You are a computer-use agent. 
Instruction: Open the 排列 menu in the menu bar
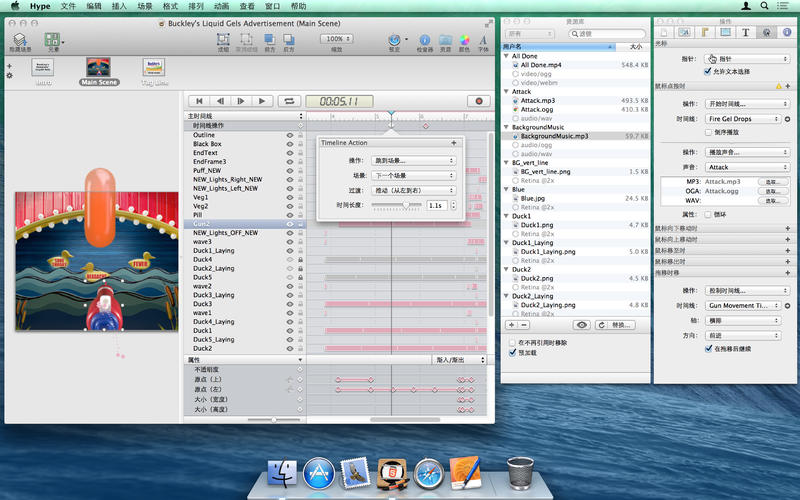(x=197, y=6)
